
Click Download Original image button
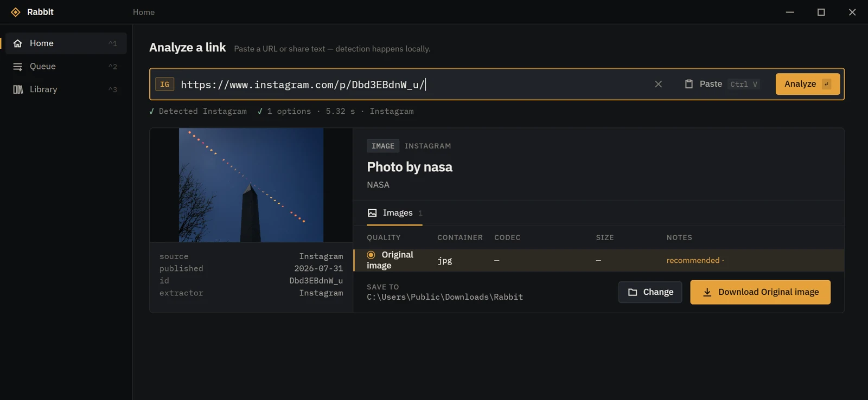point(760,292)
